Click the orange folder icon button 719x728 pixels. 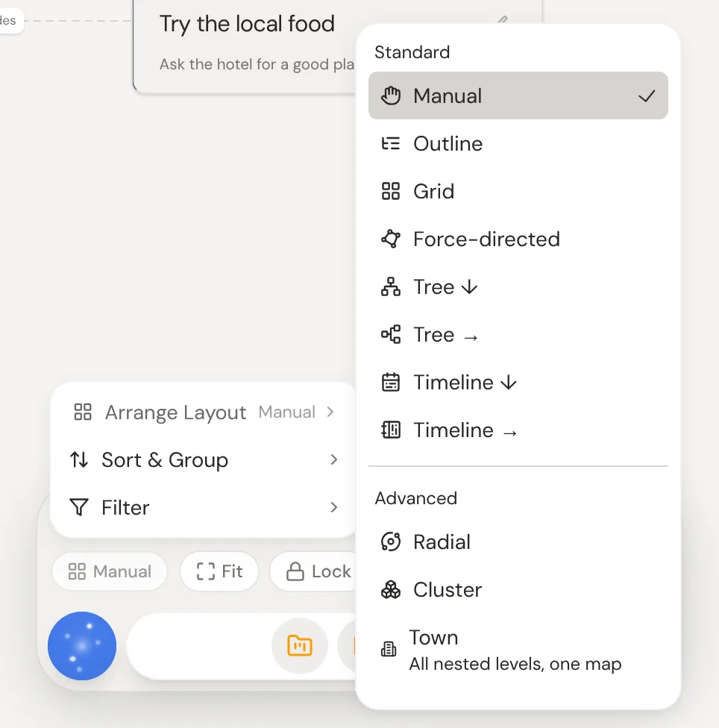click(x=300, y=646)
